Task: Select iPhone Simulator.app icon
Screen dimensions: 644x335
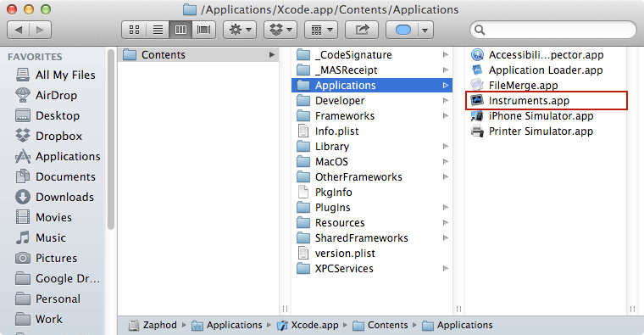Action: pos(477,116)
